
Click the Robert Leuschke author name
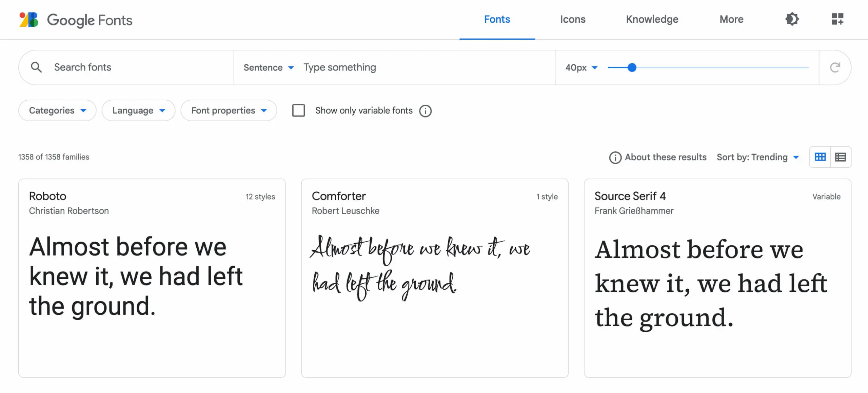[x=346, y=211]
